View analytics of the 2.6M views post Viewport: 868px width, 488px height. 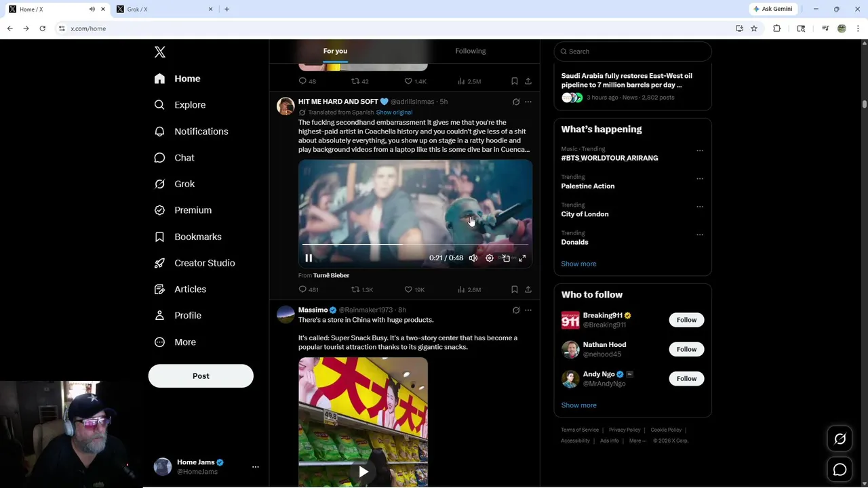[x=469, y=289]
